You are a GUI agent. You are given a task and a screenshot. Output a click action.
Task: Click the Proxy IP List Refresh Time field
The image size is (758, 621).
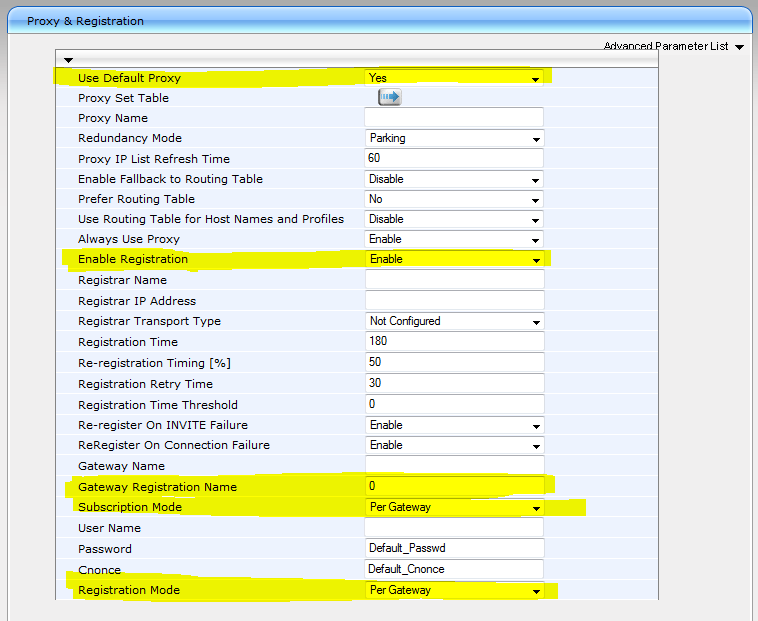455,158
